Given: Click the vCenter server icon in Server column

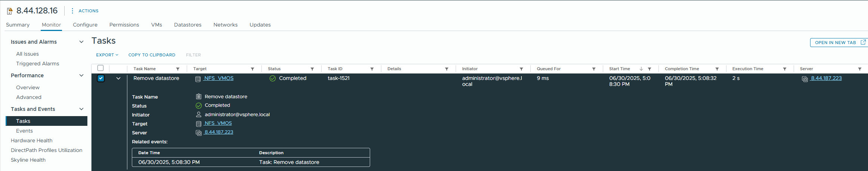Looking at the screenshot, I should tap(805, 79).
